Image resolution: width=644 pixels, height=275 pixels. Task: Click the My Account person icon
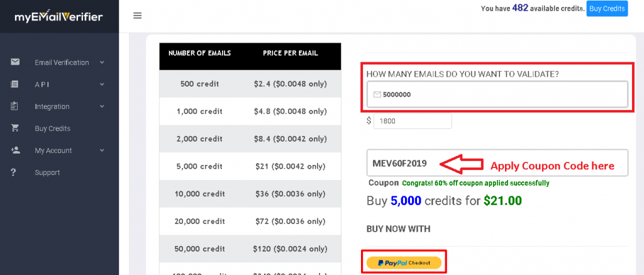pyautogui.click(x=15, y=150)
